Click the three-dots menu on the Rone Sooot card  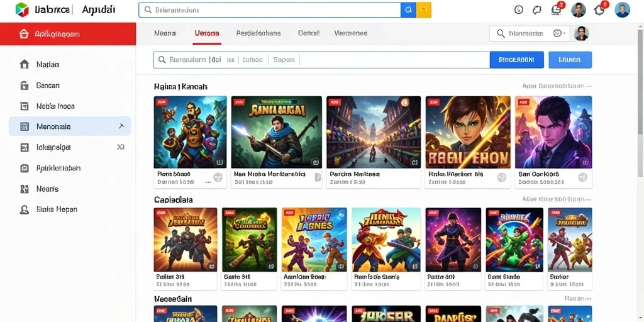click(208, 182)
